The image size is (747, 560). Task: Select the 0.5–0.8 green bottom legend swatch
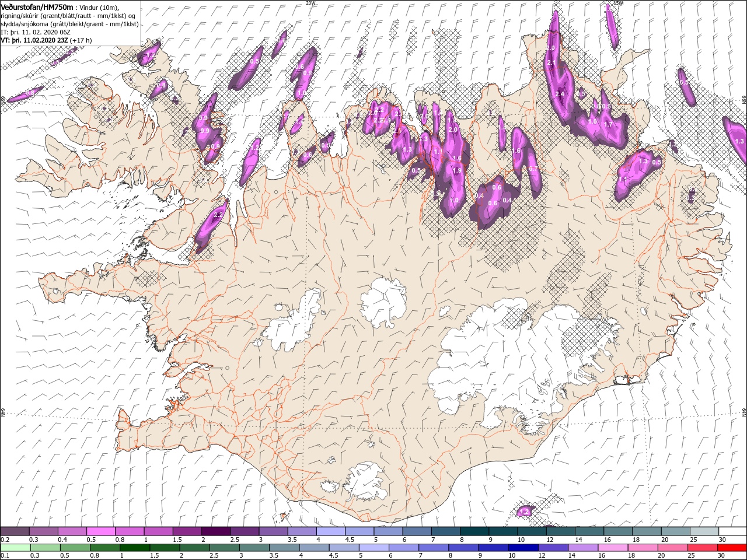click(75, 548)
